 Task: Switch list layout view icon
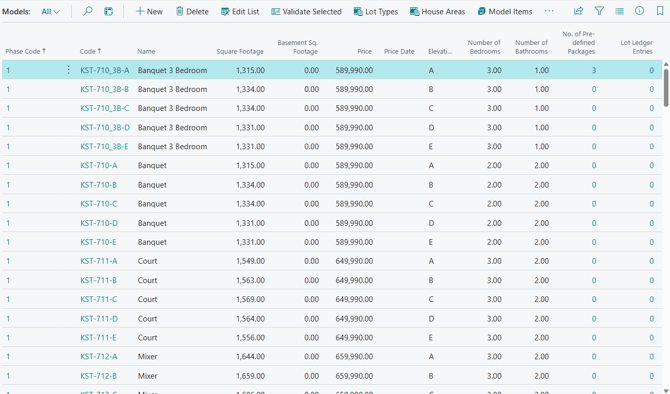tap(619, 12)
